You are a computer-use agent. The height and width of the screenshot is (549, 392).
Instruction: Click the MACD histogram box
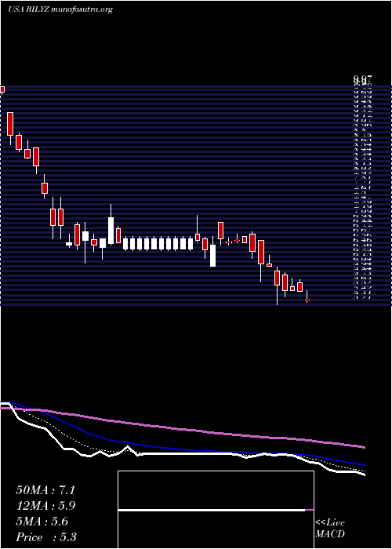tap(216, 510)
